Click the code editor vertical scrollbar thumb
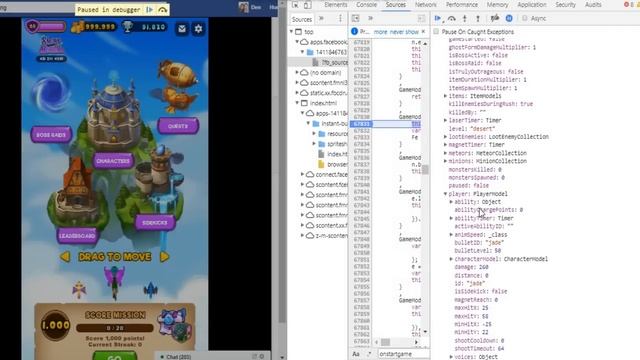Screen dimensions: 640x360 tap(425, 169)
